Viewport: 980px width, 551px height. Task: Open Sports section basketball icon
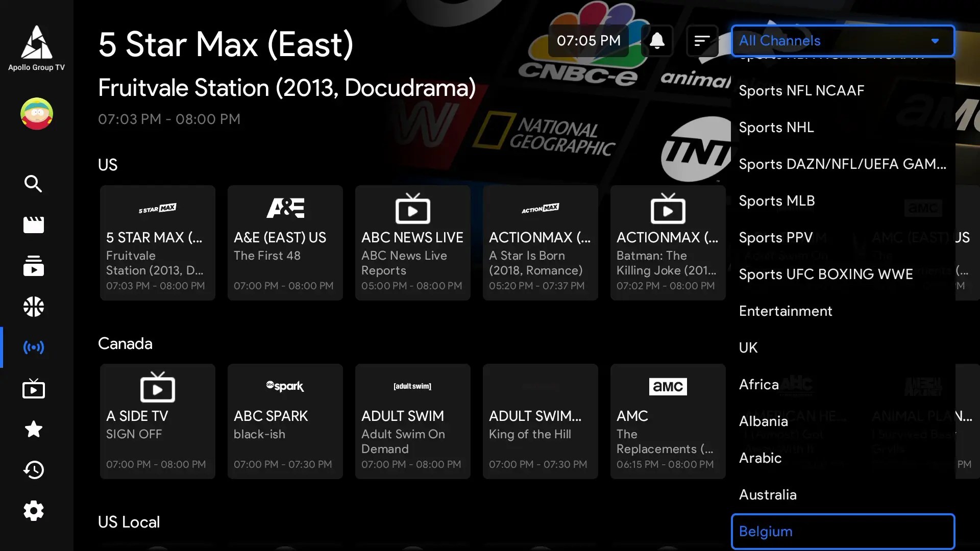tap(34, 307)
